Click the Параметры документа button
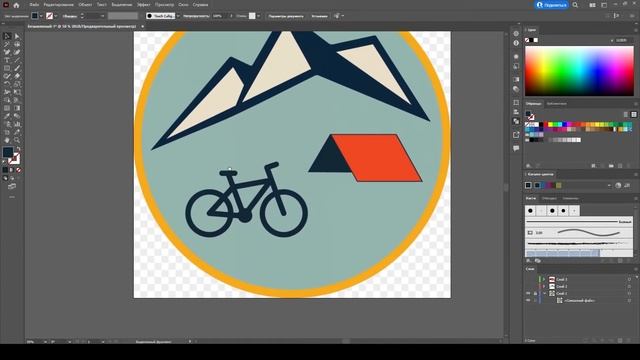Screen dimensions: 640x360 pos(286,16)
